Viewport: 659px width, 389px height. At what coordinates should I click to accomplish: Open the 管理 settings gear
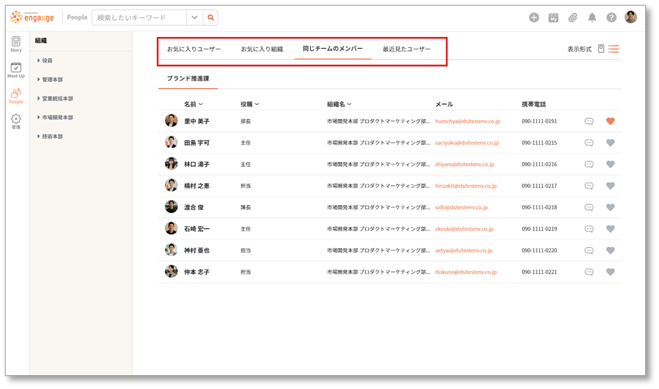tap(16, 121)
